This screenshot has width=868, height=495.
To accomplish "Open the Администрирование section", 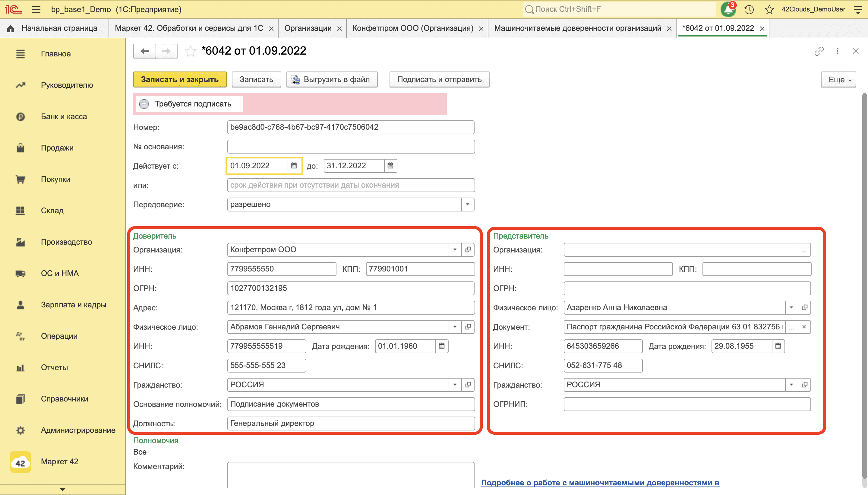I will tap(63, 430).
